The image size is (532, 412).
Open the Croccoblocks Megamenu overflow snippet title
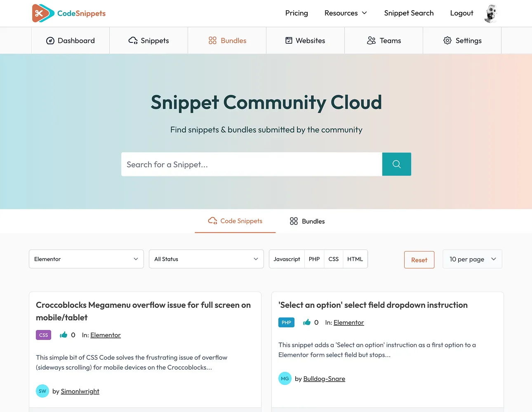click(144, 311)
